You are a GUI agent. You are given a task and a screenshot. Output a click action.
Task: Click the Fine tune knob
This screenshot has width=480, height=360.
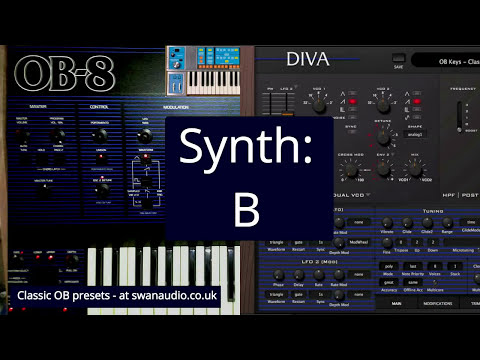387,242
